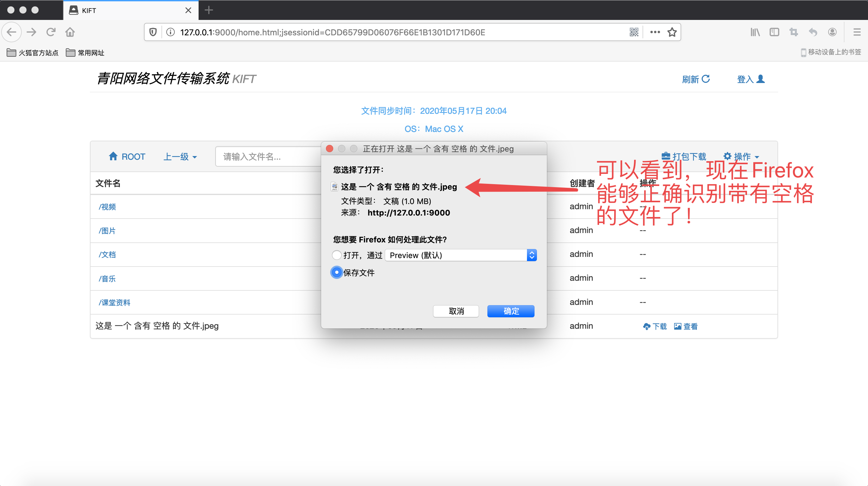Open the hamburger application menu
Viewport: 868px width, 486px height.
point(857,32)
